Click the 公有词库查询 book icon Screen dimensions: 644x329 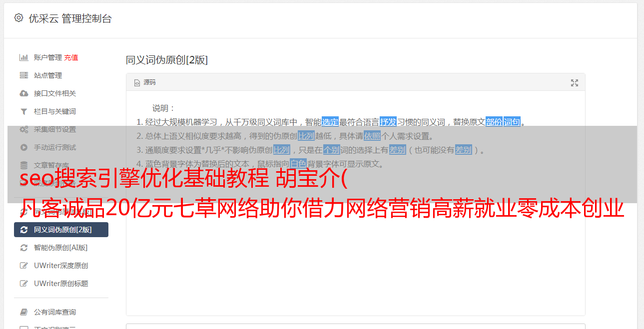(x=23, y=312)
